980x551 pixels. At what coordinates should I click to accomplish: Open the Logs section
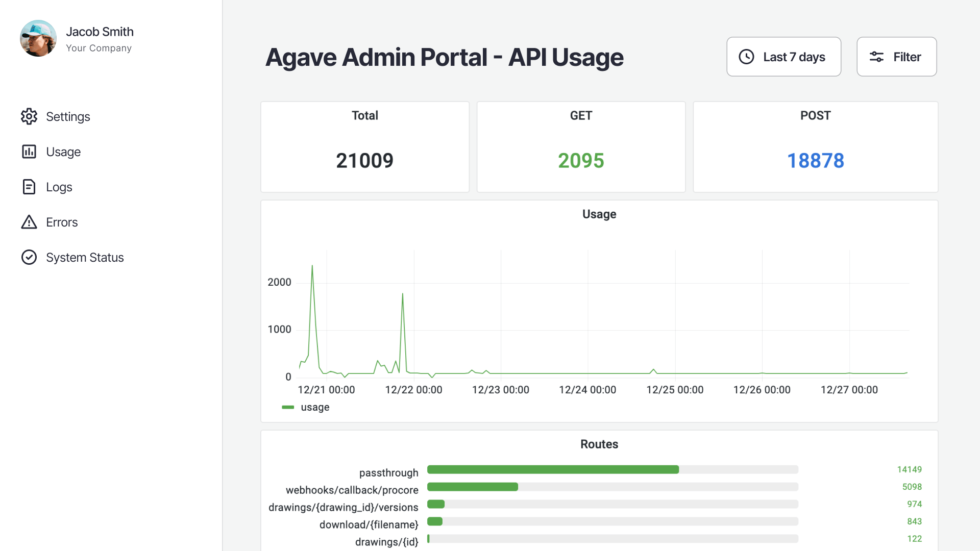(x=47, y=187)
